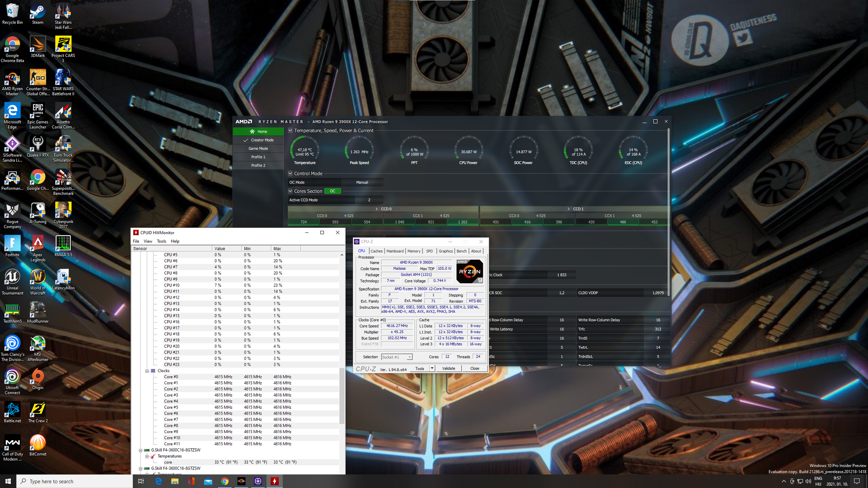
Task: Collapse the Temperature, Speed, Power & Current section
Action: [x=290, y=130]
